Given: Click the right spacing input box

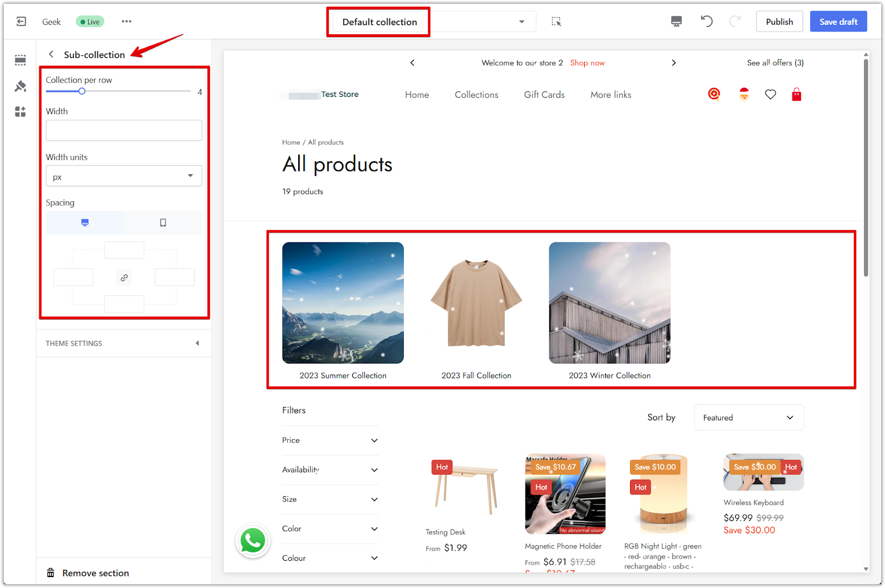Looking at the screenshot, I should pyautogui.click(x=175, y=277).
